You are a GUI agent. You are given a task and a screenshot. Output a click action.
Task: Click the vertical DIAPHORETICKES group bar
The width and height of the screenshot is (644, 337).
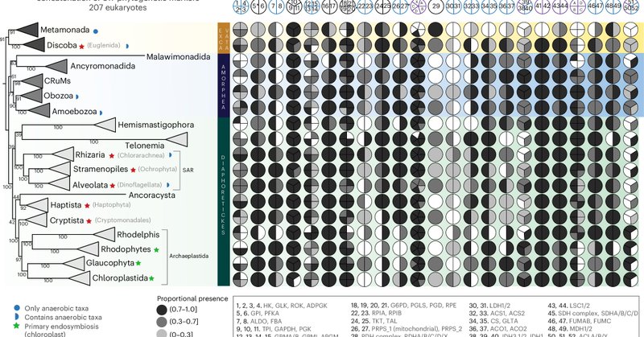[224, 202]
